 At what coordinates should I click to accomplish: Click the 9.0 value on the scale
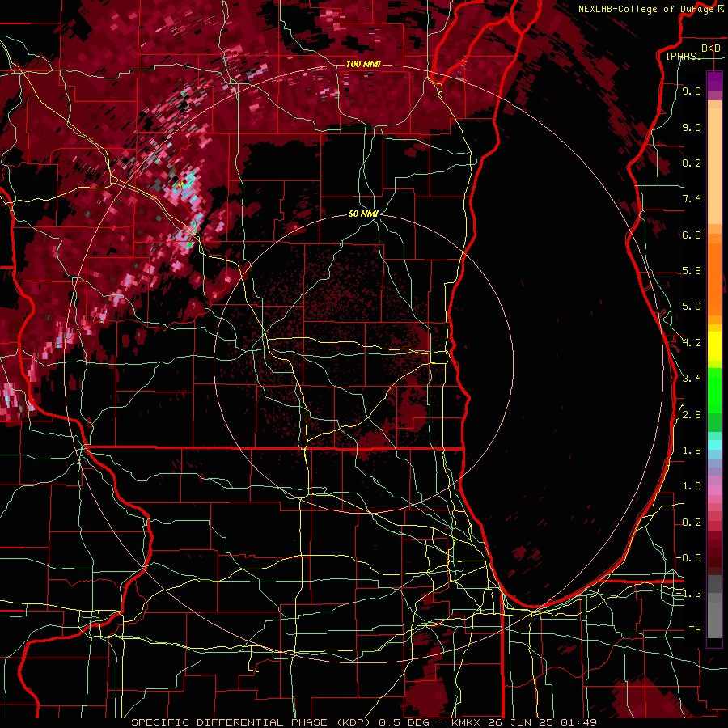[x=692, y=128]
